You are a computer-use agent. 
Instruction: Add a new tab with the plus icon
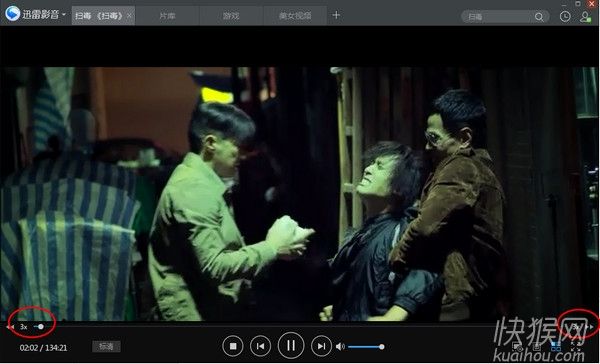(x=336, y=15)
